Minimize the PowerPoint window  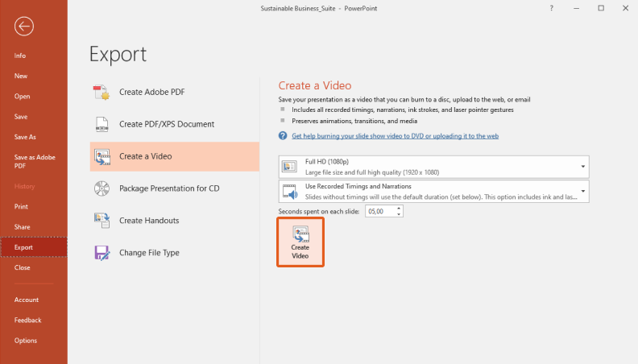[x=576, y=8]
